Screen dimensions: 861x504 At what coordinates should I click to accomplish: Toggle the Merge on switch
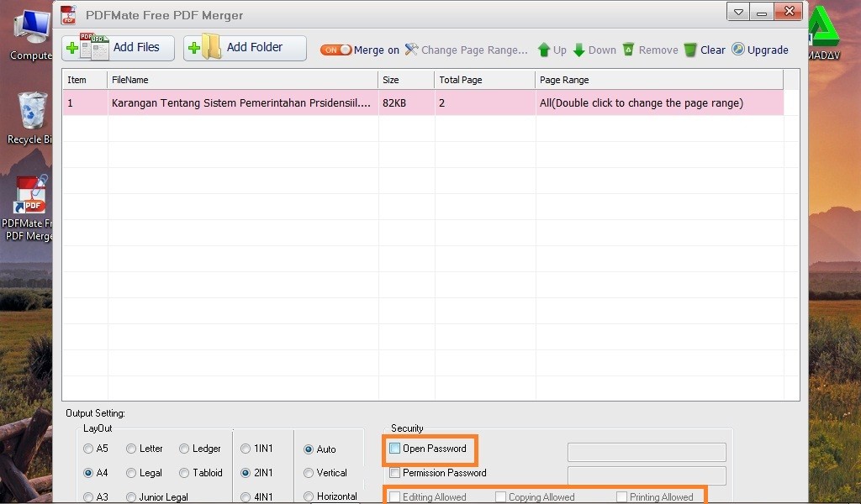point(335,50)
